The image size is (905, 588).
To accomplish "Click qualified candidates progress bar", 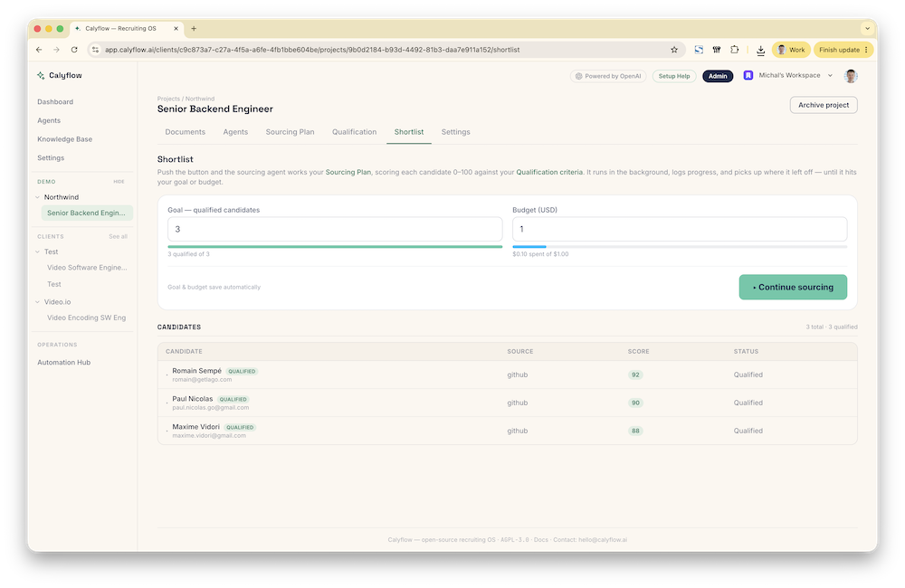I will [335, 247].
